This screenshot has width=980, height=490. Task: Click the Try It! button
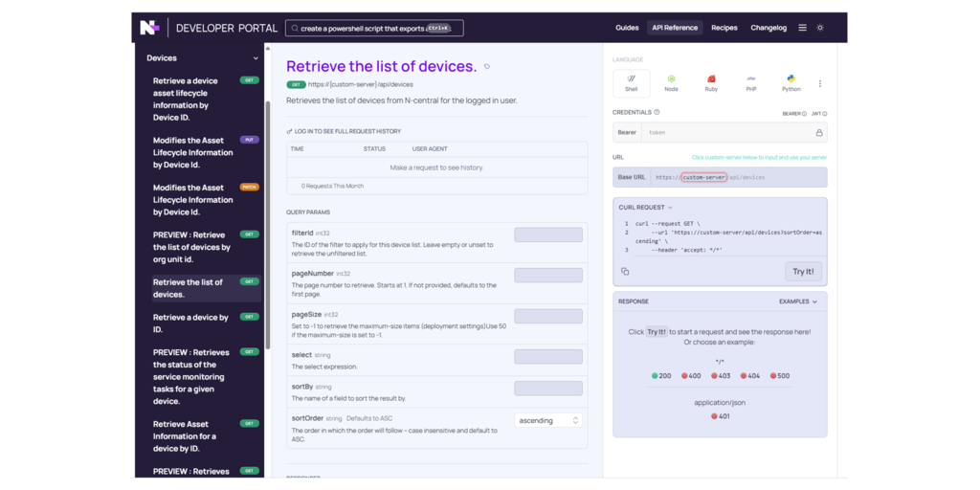[803, 271]
